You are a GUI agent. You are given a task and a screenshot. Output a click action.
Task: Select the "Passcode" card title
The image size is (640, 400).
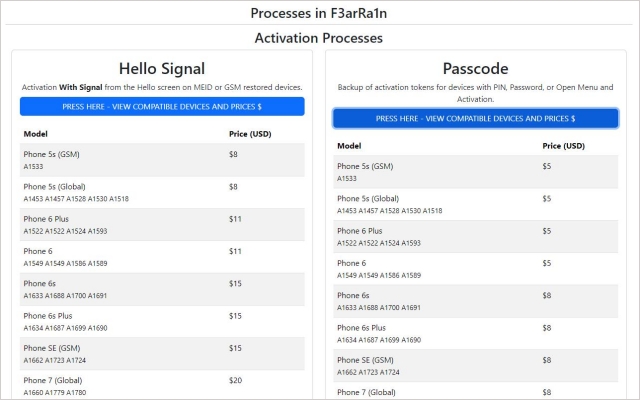[475, 69]
